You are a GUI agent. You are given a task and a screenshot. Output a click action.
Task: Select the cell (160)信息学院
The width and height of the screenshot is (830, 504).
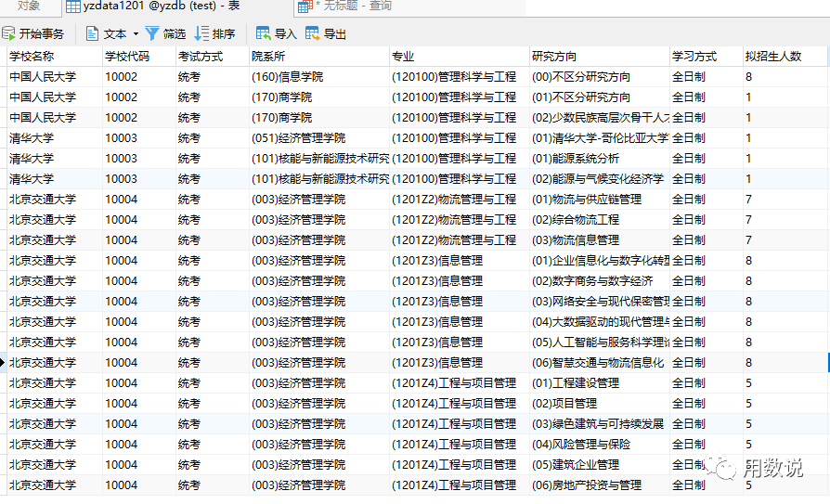click(319, 77)
